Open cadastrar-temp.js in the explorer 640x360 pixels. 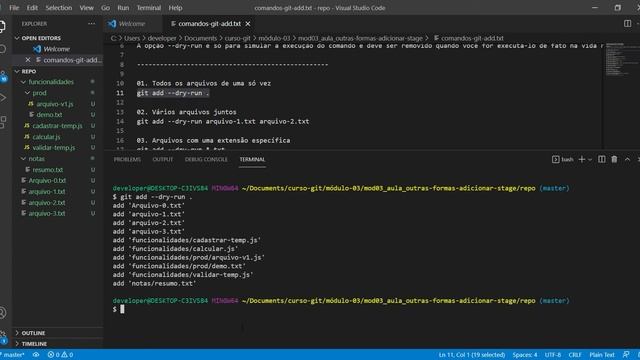[57, 126]
